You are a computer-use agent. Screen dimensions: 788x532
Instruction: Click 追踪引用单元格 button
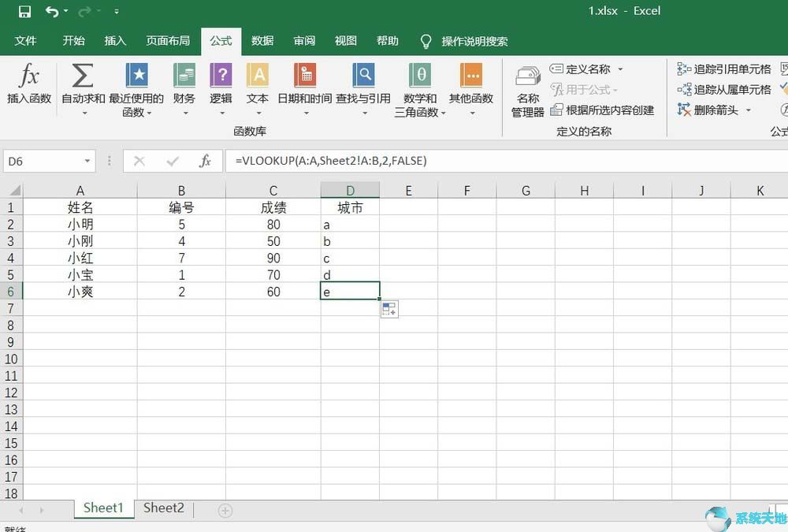click(x=723, y=69)
